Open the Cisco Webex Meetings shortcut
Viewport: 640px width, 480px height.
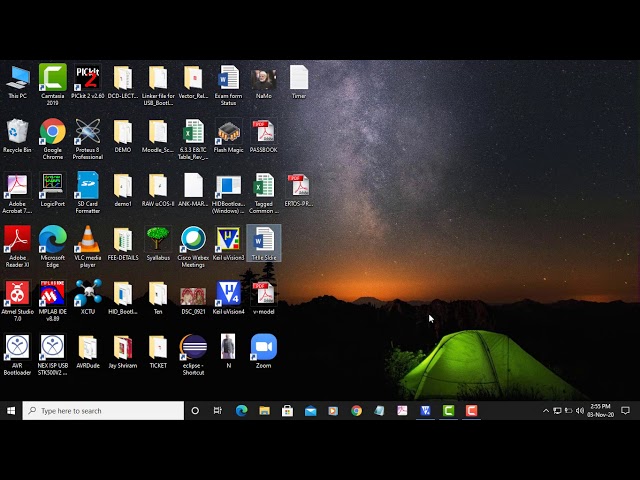click(193, 240)
